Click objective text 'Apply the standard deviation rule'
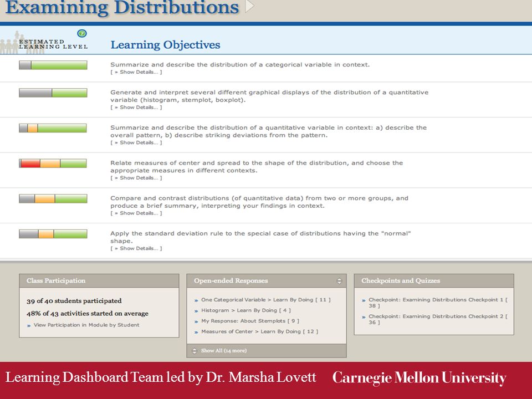 pos(260,237)
